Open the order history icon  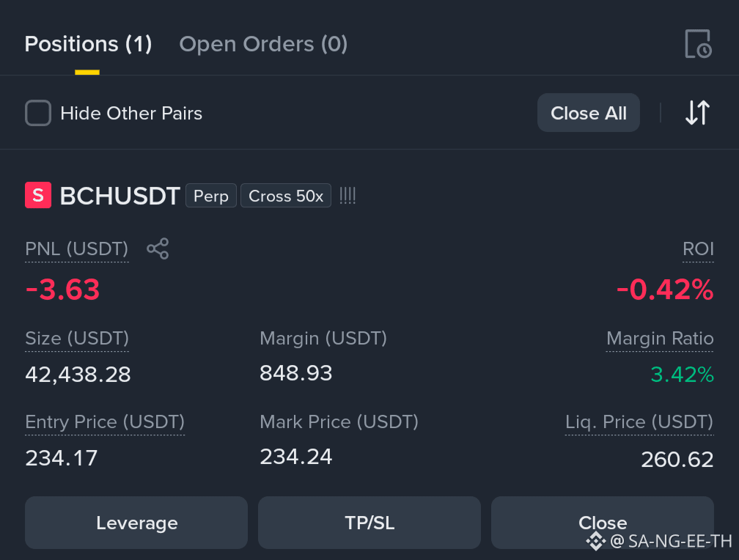tap(698, 44)
